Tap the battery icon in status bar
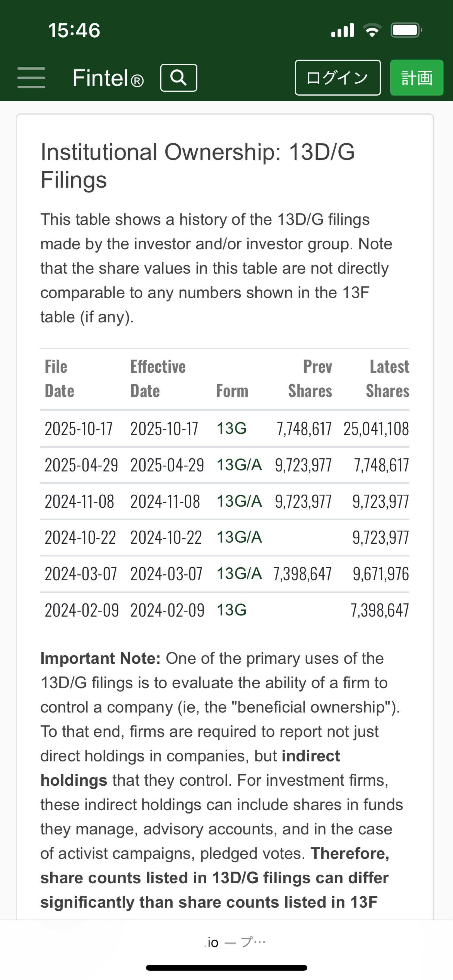The width and height of the screenshot is (453, 980). coord(406,30)
